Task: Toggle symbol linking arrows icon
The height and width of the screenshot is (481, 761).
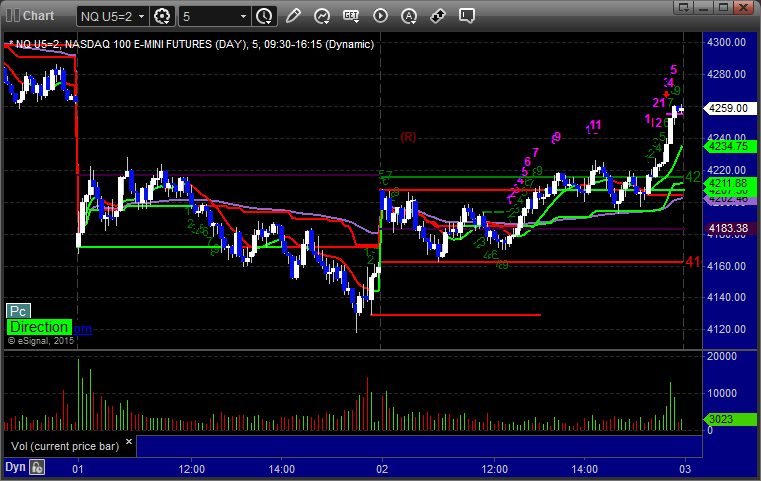Action: pyautogui.click(x=438, y=16)
